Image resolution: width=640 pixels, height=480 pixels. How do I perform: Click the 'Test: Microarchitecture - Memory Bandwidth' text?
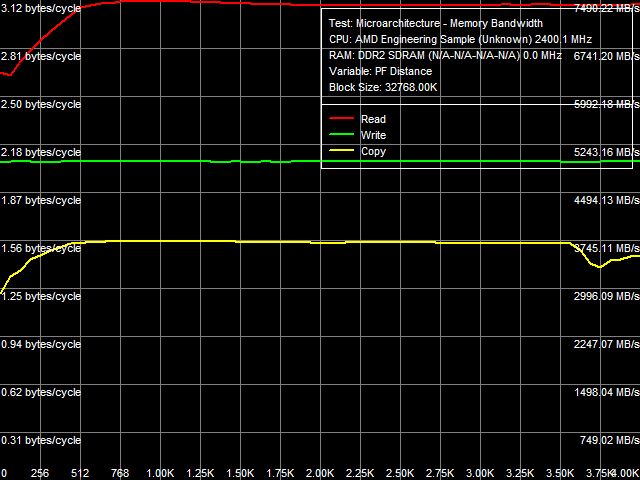pos(435,23)
